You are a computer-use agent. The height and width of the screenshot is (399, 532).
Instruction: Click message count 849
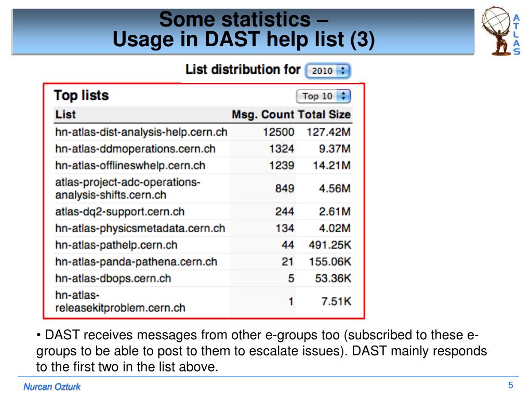pos(285,188)
